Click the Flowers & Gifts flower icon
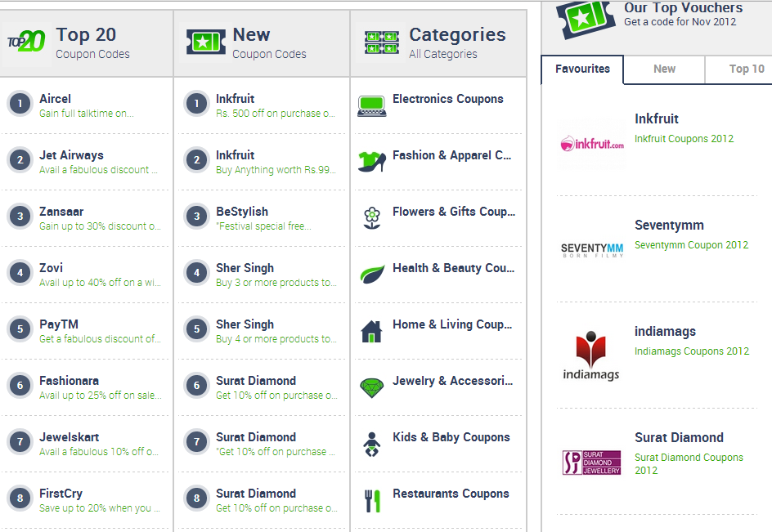772x532 pixels. 372,218
